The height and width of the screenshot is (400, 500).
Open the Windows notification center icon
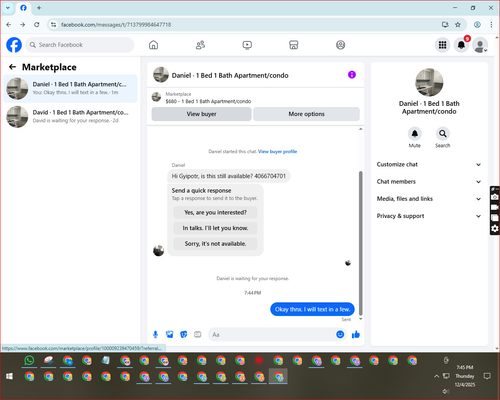coord(487,376)
